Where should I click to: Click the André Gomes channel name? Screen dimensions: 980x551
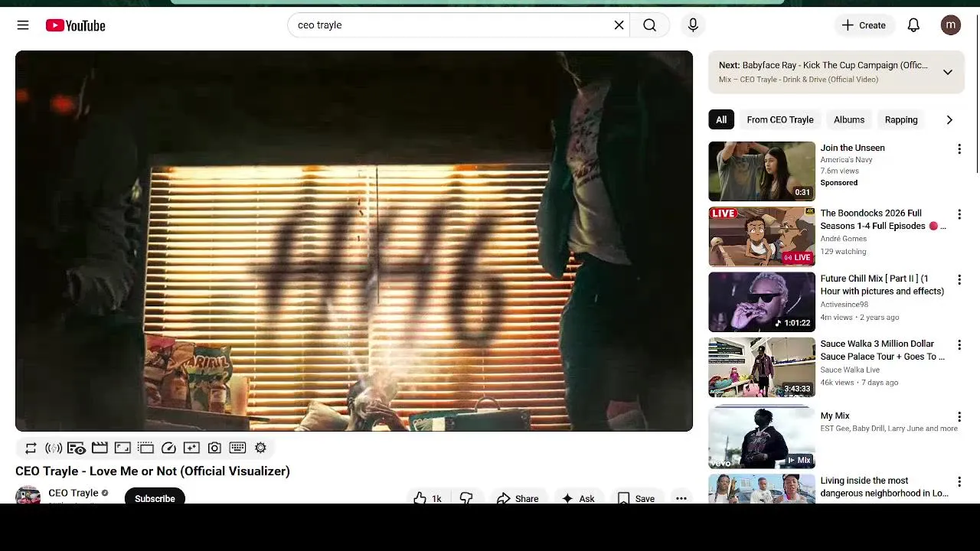click(x=843, y=239)
